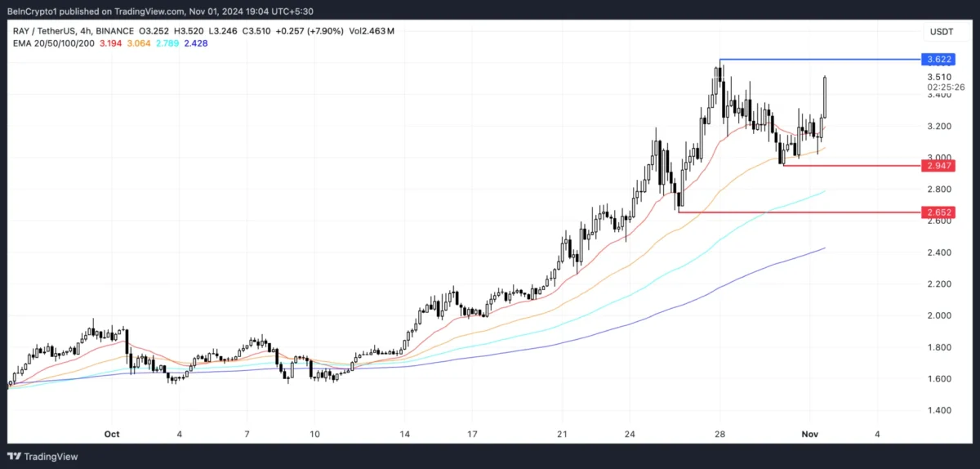This screenshot has width=980, height=469.
Task: Click the blue horizontal resistance line
Action: coord(817,60)
